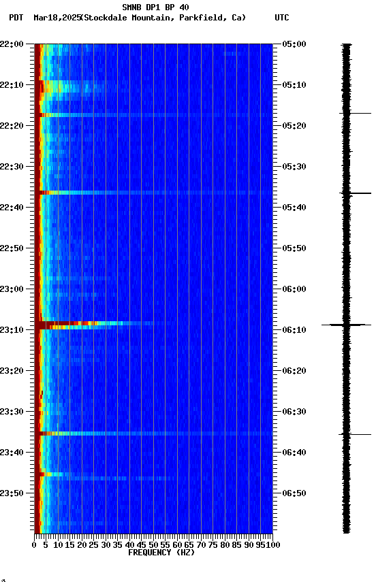
Task: Click the 05:50 UTC time label
Action: [294, 248]
